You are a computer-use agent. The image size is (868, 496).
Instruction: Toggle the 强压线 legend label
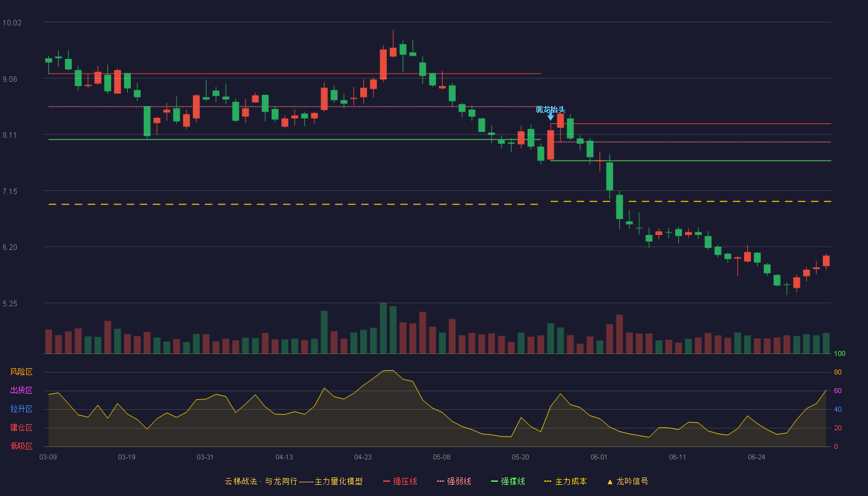[x=405, y=481]
